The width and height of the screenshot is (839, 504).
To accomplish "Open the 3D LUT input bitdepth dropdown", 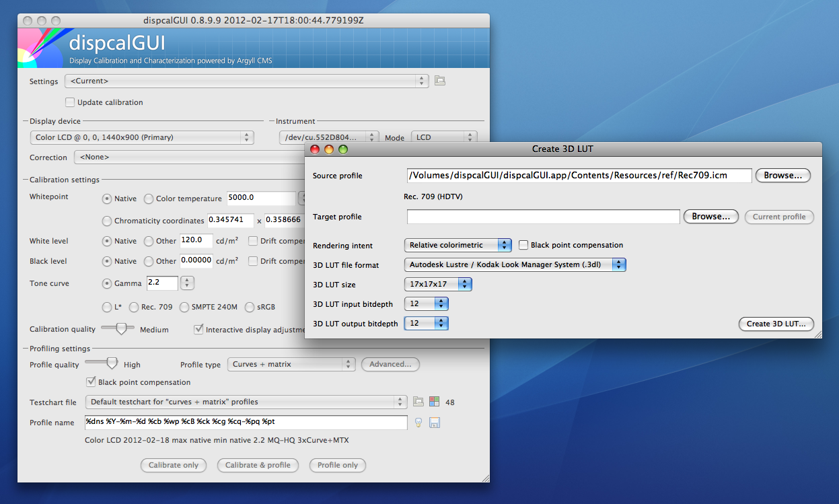I will 426,303.
